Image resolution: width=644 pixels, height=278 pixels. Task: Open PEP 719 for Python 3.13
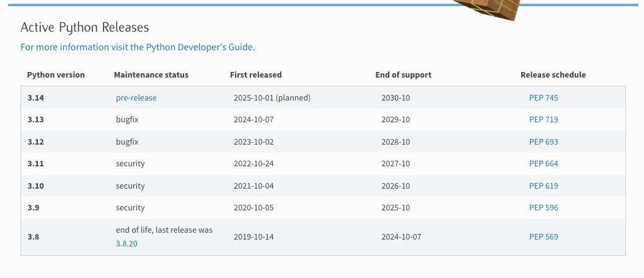(x=544, y=120)
